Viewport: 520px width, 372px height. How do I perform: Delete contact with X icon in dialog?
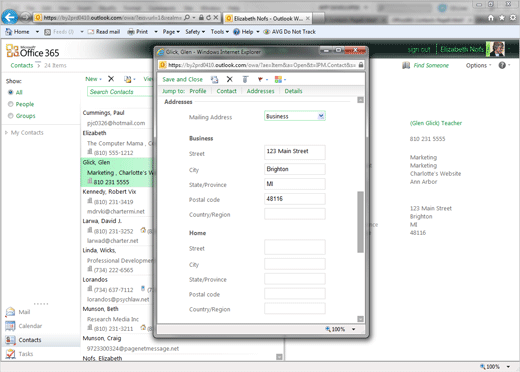[x=229, y=79]
